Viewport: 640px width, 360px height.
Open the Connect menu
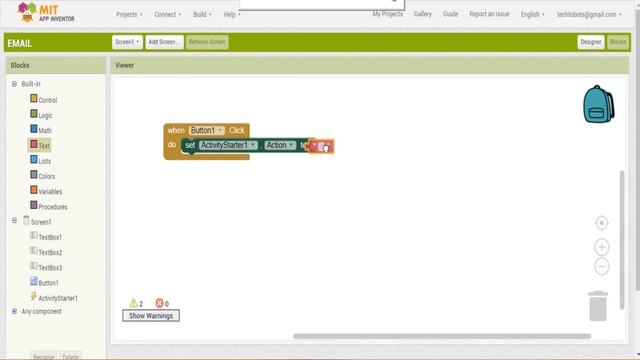point(167,14)
